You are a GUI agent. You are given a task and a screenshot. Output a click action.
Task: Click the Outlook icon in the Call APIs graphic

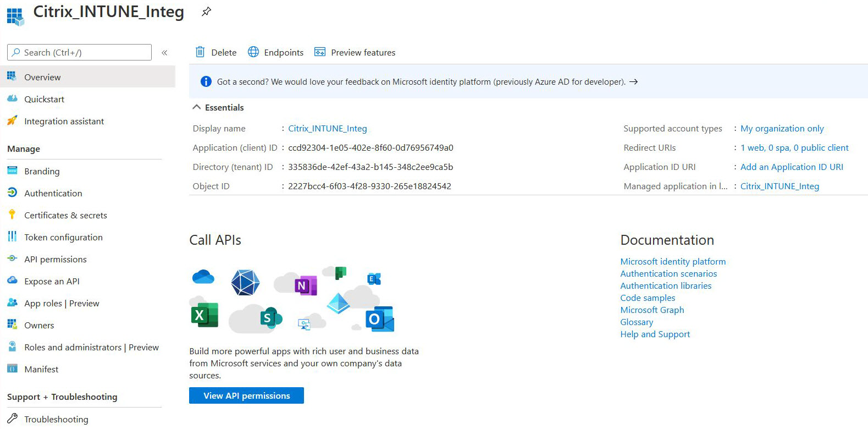(380, 319)
